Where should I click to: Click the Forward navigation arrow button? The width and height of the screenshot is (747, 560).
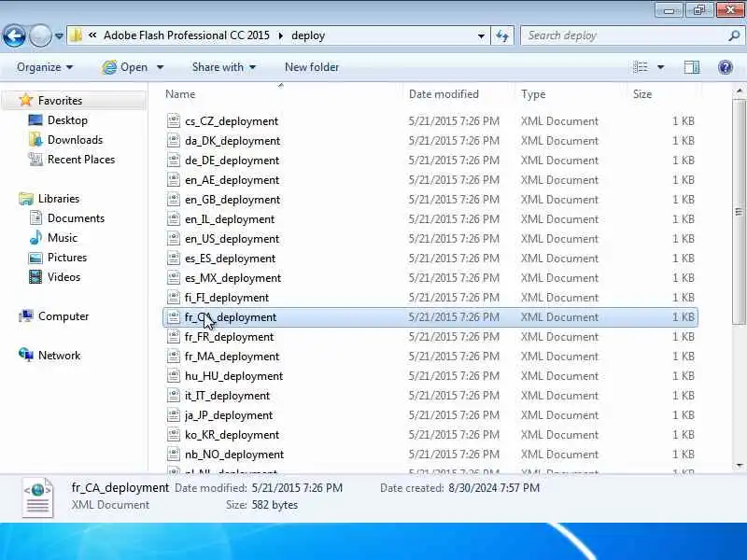(x=40, y=35)
